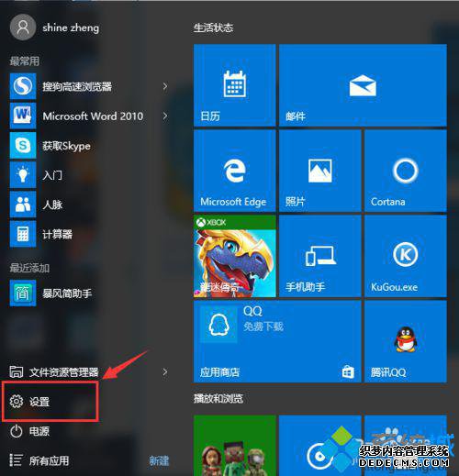Click the shine zheng user name

click(71, 28)
